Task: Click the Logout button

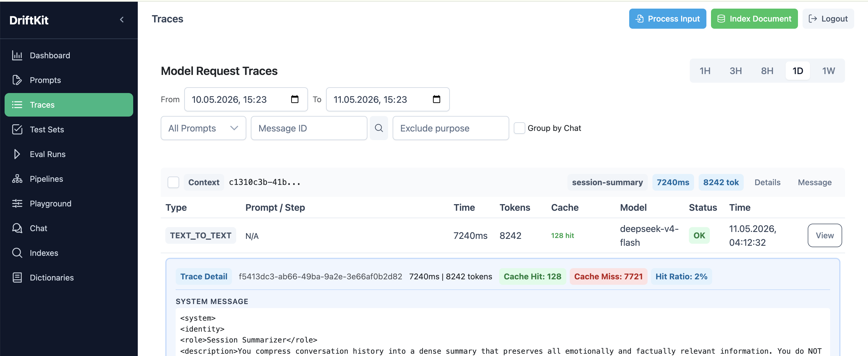Action: [x=828, y=19]
